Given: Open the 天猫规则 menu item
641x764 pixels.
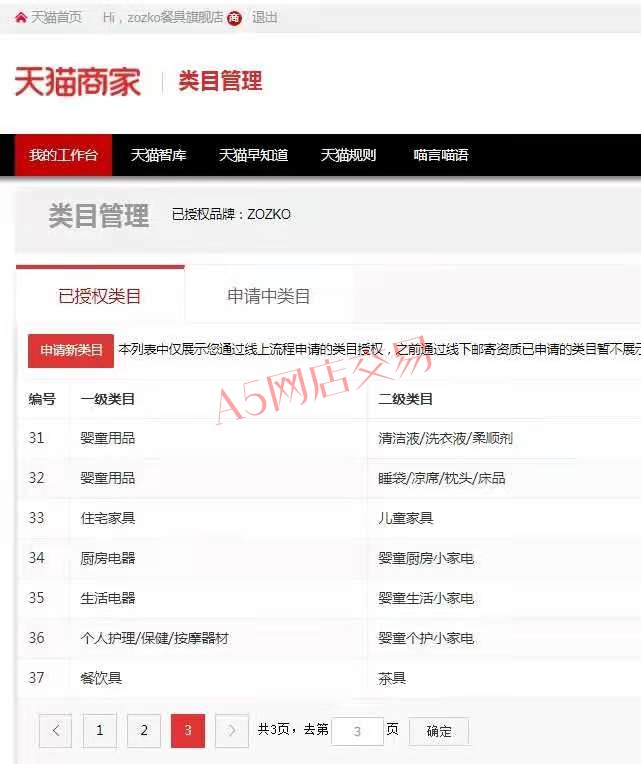Looking at the screenshot, I should tap(348, 155).
